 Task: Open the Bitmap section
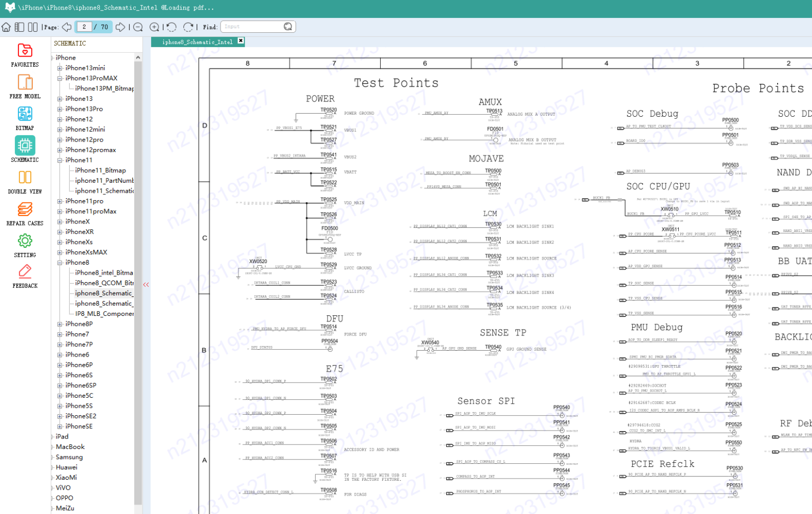25,119
